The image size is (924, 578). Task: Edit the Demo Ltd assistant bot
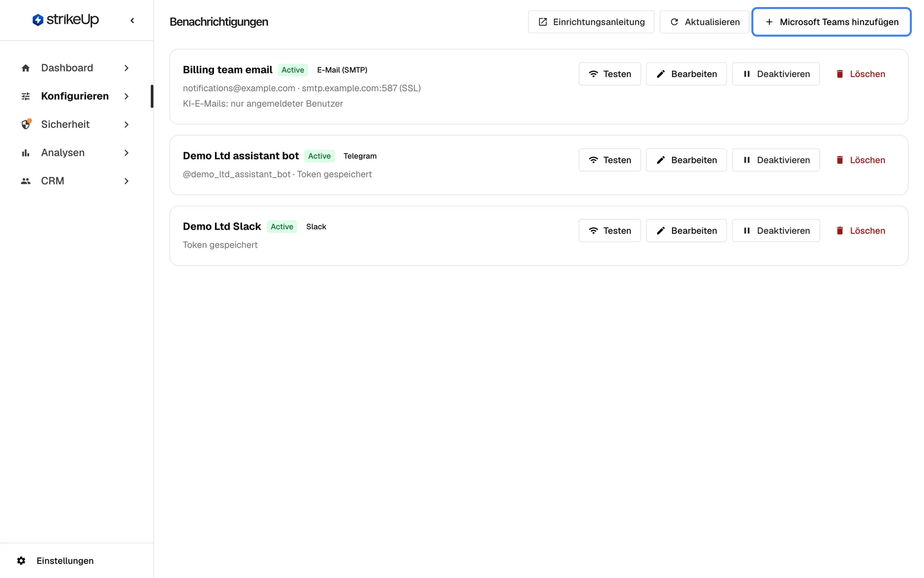(686, 160)
